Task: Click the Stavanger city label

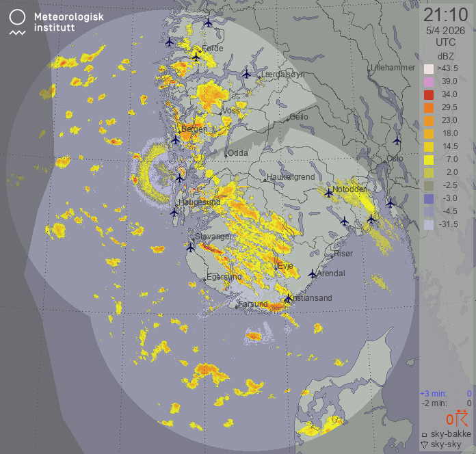Action: click(214, 237)
